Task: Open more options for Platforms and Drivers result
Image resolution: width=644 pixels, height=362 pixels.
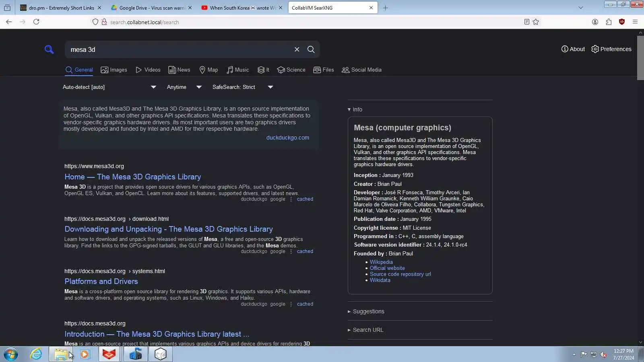Action: [x=291, y=304]
